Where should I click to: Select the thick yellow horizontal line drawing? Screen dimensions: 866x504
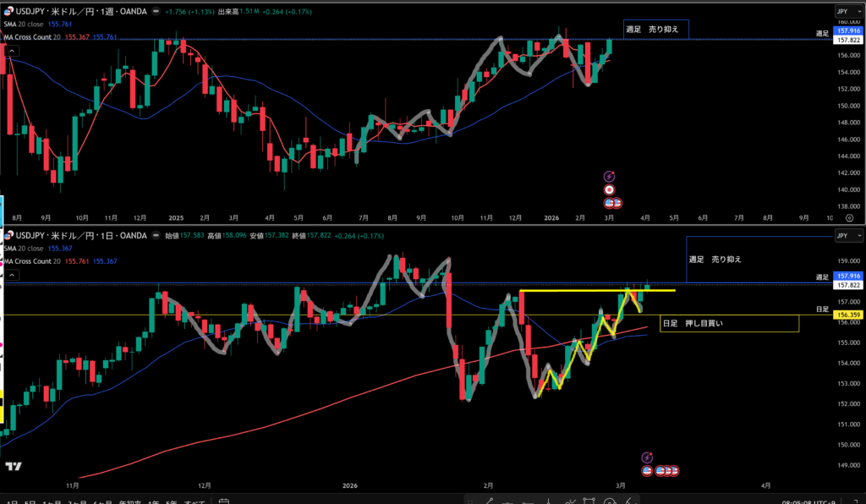(592, 291)
